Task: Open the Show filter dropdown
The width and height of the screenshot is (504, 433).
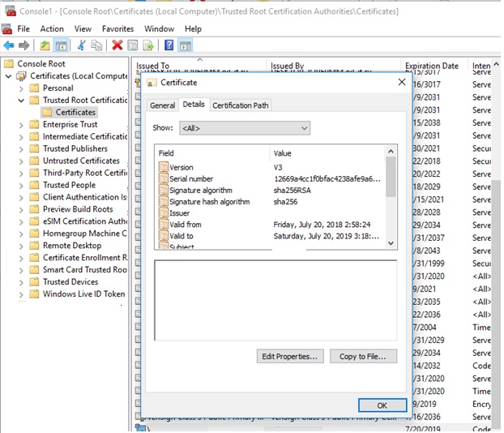Action: [245, 128]
